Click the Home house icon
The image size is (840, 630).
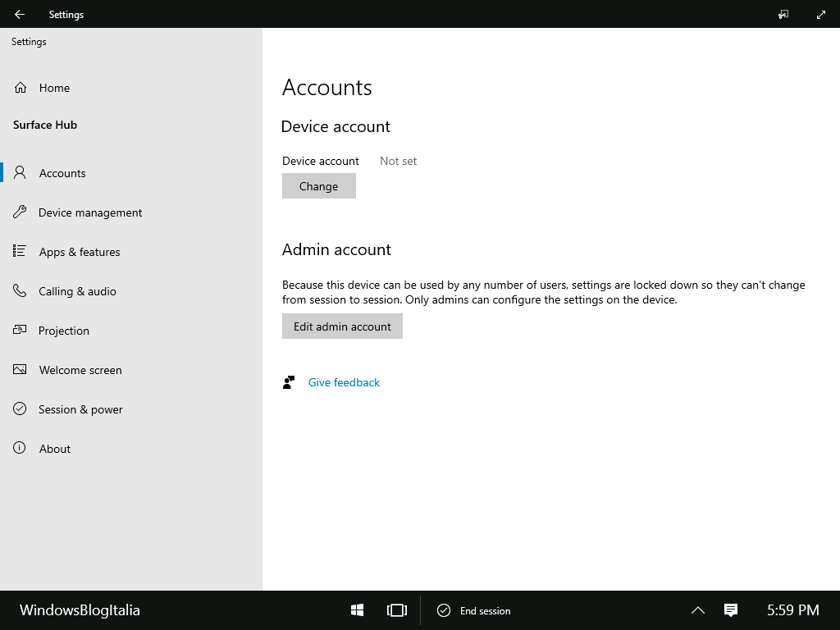point(21,87)
